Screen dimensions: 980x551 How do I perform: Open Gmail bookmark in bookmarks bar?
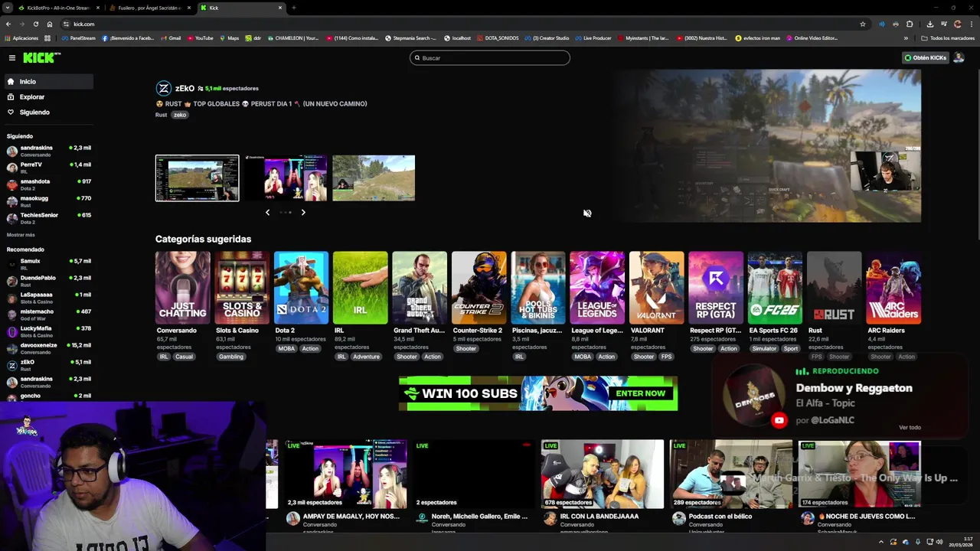coord(171,38)
